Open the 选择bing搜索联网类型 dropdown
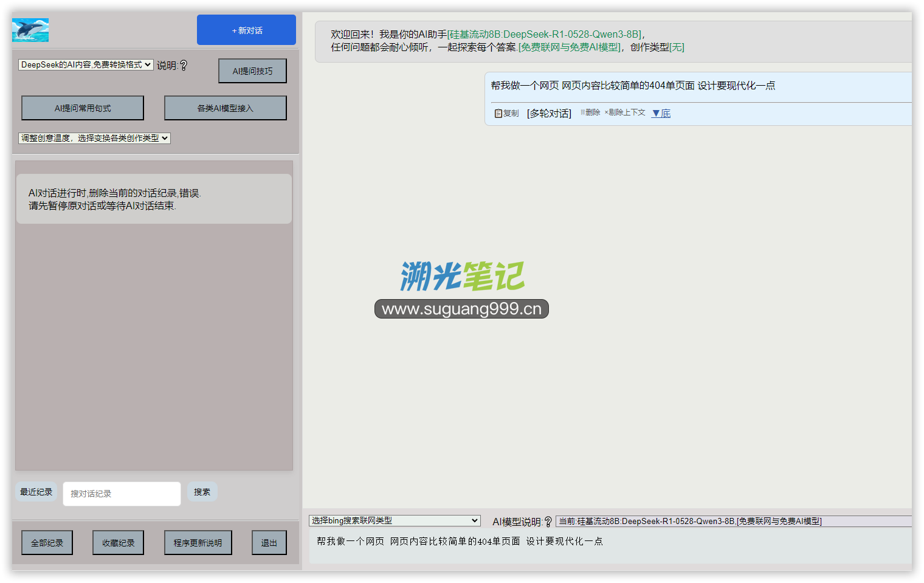924x583 pixels. pos(395,520)
